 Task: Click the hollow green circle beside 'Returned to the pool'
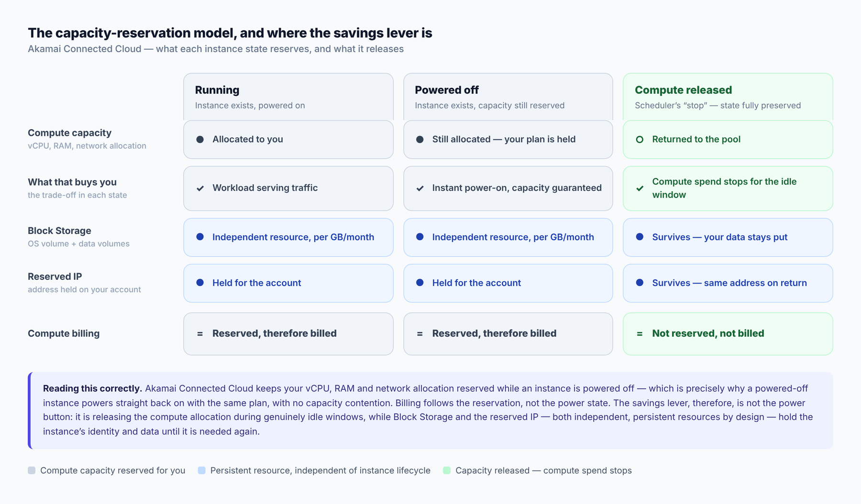[640, 140]
